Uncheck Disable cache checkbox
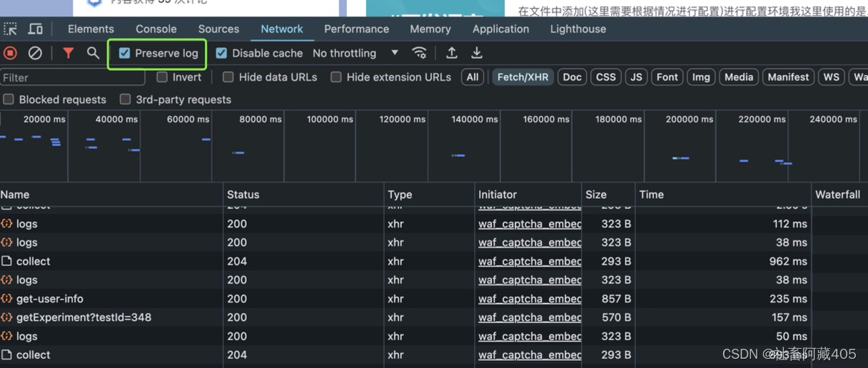 221,53
